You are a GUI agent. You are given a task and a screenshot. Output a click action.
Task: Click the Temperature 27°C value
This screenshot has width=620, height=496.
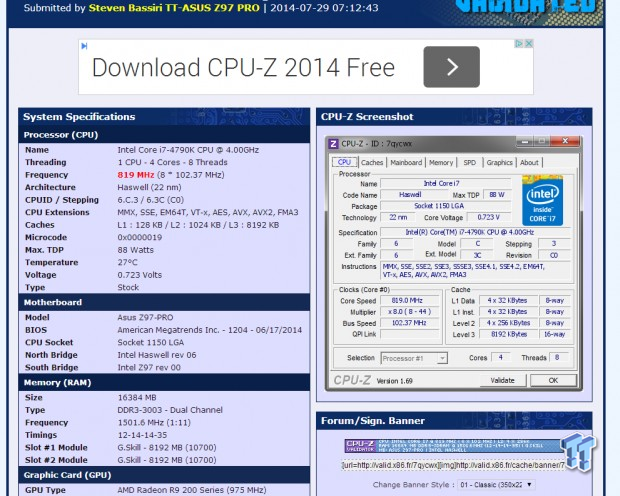pyautogui.click(x=127, y=262)
